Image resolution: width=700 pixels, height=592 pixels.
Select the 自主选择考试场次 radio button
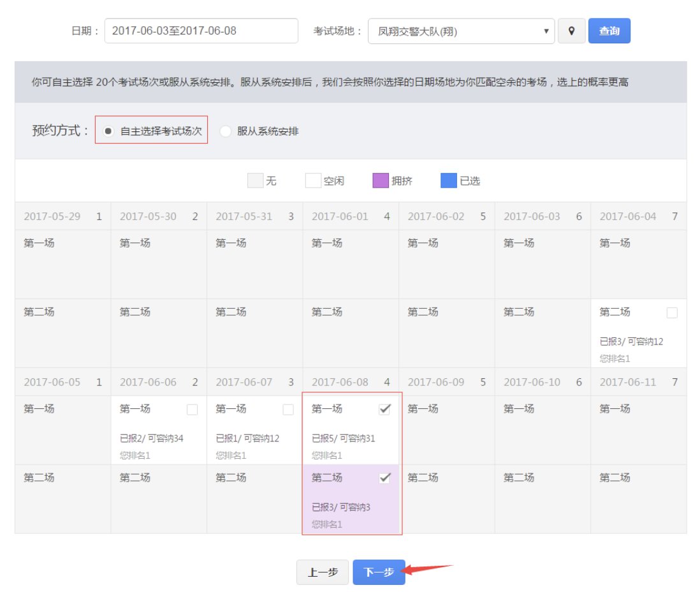tap(109, 131)
